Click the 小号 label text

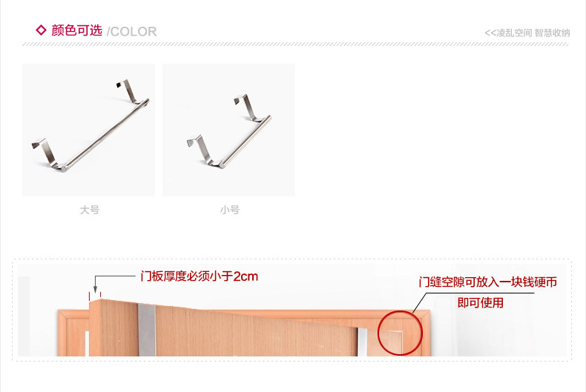click(x=230, y=210)
